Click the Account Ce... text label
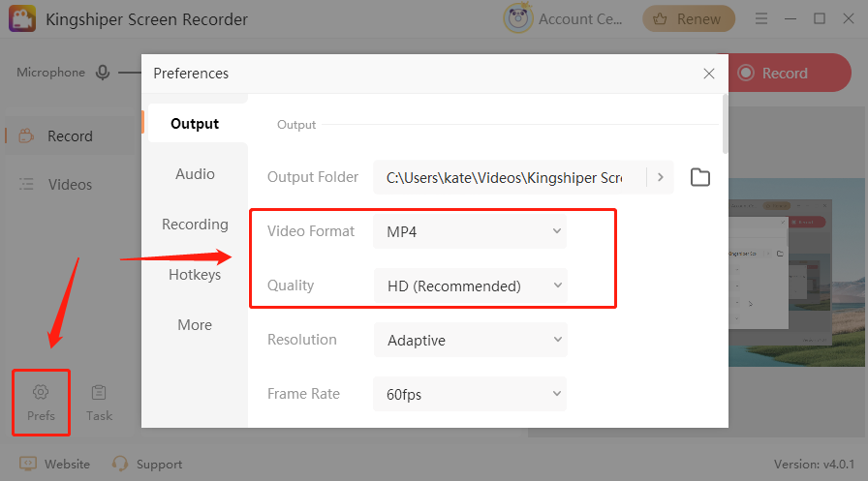The width and height of the screenshot is (868, 481). click(580, 19)
